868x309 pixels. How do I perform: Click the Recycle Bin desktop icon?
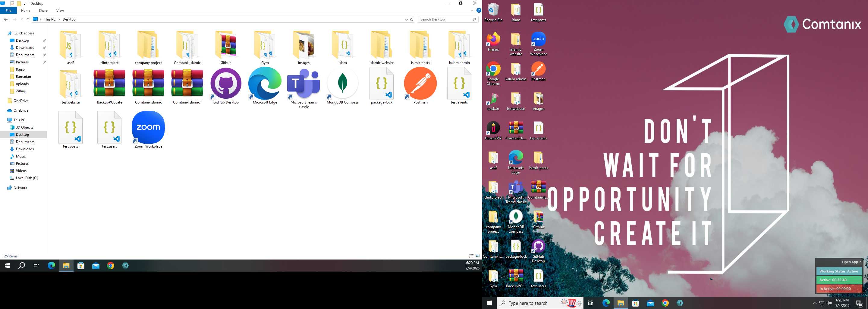[x=493, y=12]
